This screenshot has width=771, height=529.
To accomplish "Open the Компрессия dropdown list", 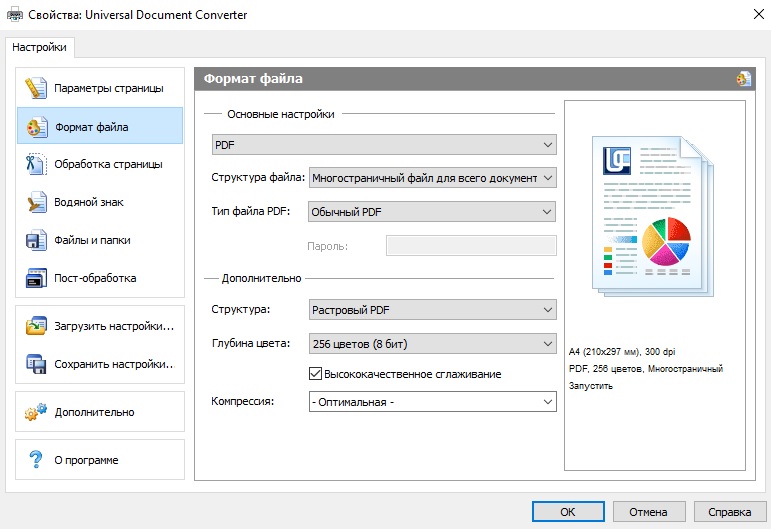I will (x=432, y=402).
